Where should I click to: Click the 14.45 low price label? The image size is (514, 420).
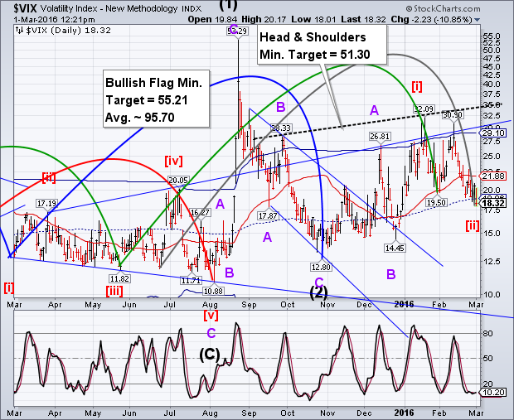[394, 248]
